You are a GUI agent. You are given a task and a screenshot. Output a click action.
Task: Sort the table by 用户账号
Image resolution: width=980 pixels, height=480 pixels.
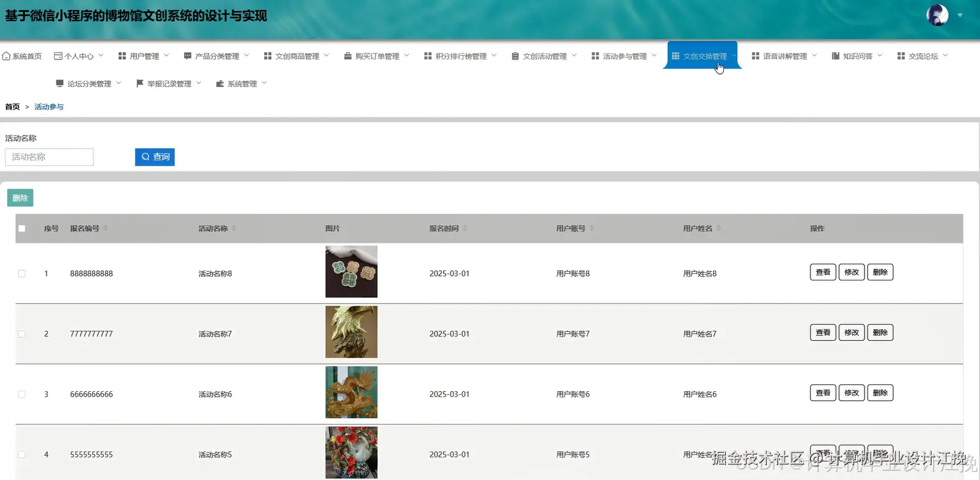[x=592, y=228]
